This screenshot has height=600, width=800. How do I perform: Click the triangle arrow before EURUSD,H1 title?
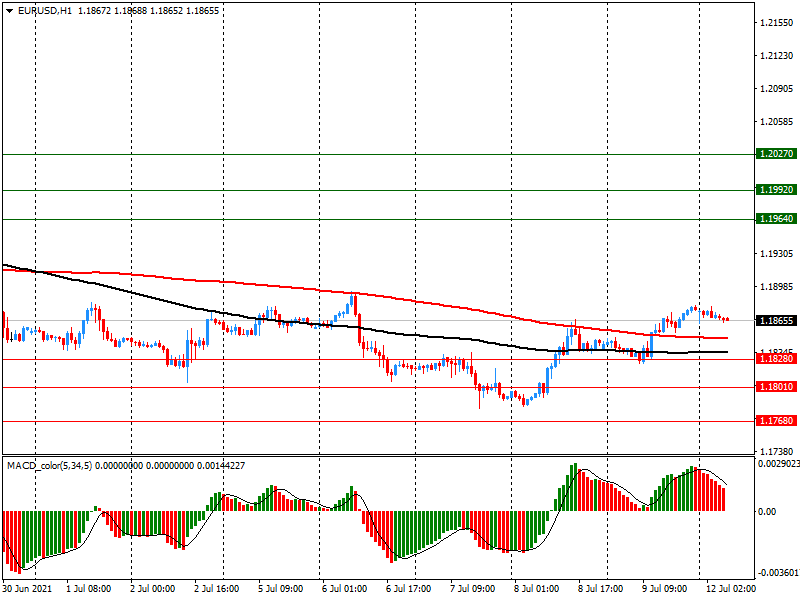[9, 10]
